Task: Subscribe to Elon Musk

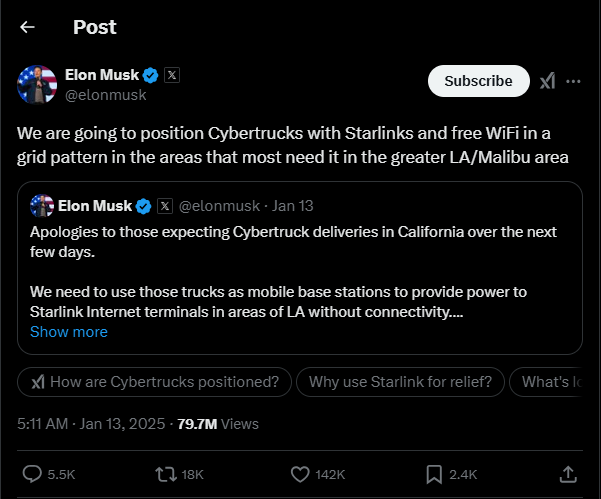Action: point(478,81)
